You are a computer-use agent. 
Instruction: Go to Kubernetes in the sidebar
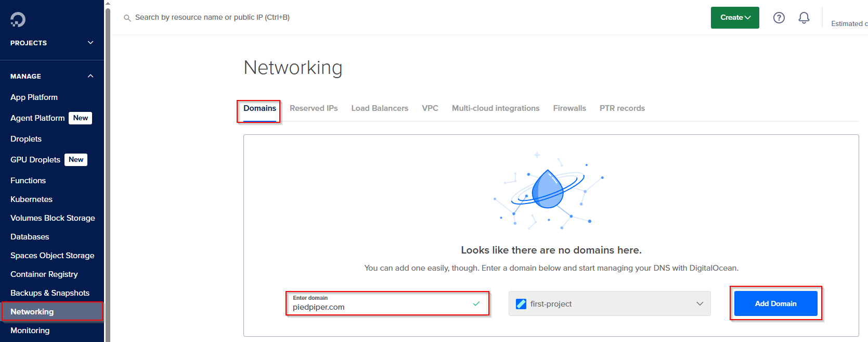[x=31, y=199]
